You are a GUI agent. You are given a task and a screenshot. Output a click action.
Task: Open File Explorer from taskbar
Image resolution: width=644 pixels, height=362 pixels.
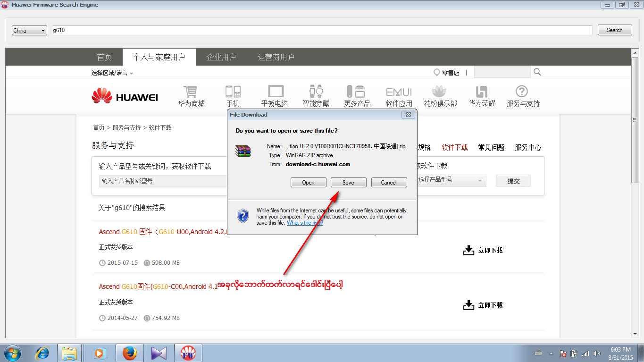point(70,353)
